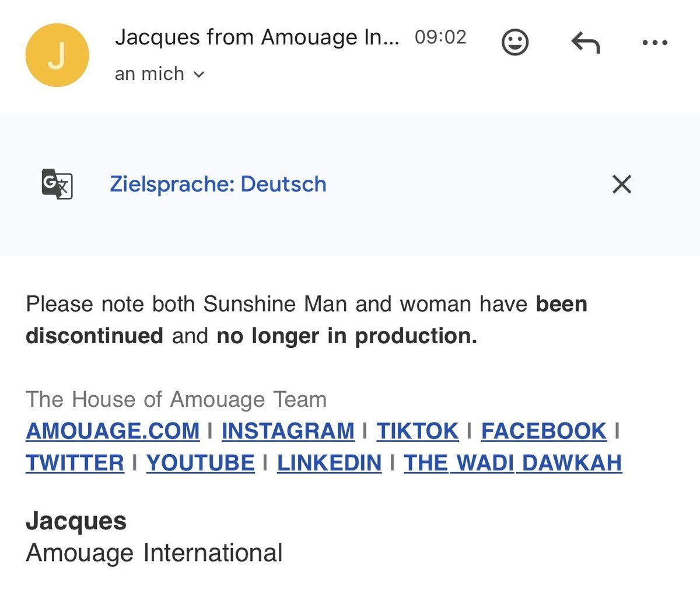Tap the 'been discontinued' email body text
The width and height of the screenshot is (700, 593).
[94, 336]
